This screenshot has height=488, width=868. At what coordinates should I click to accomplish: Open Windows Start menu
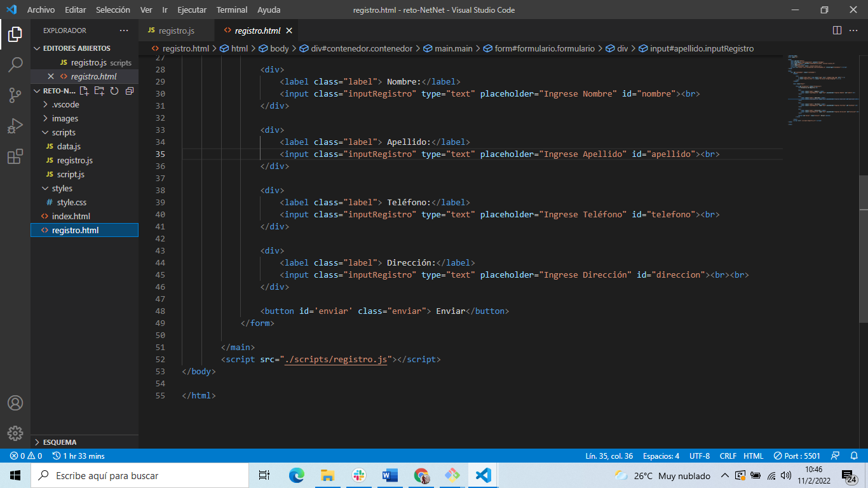click(x=15, y=475)
